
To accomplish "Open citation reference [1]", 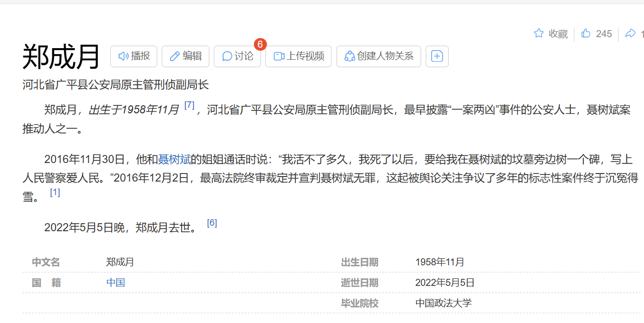I will click(x=55, y=192).
